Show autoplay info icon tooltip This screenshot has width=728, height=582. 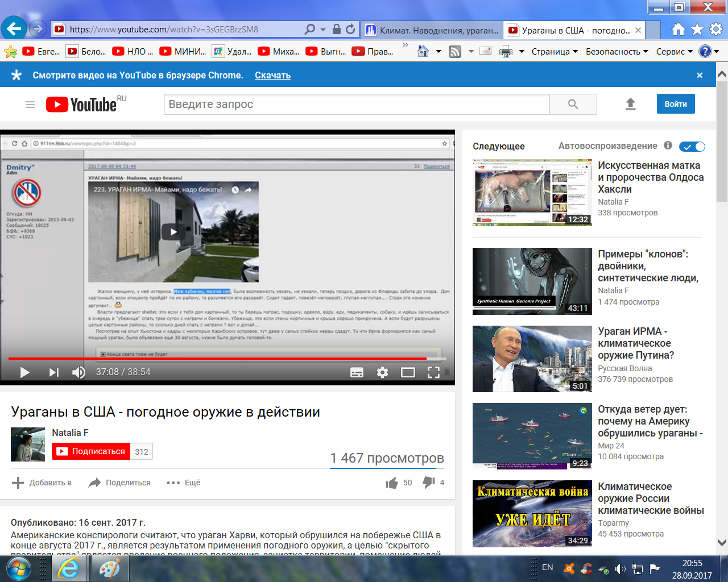tap(668, 145)
